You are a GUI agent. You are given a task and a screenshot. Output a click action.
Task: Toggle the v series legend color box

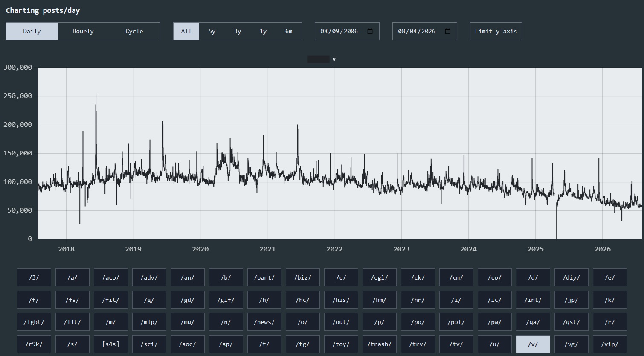(x=318, y=59)
